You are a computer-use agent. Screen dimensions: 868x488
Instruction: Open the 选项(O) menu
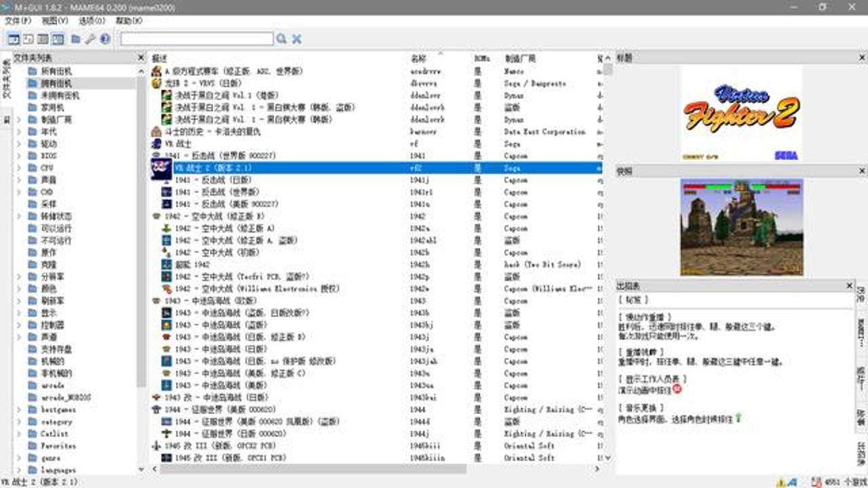point(92,21)
